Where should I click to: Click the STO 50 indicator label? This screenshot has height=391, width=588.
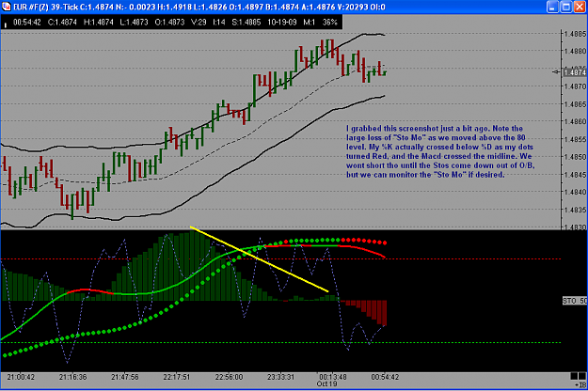coord(575,301)
